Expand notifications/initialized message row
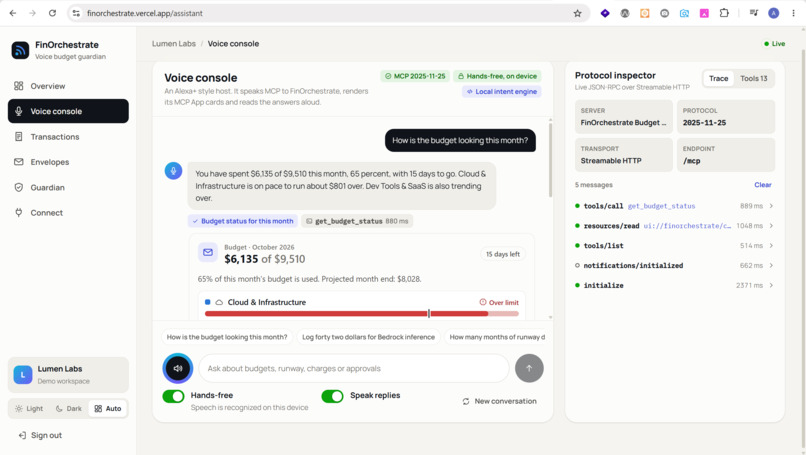 (x=674, y=266)
